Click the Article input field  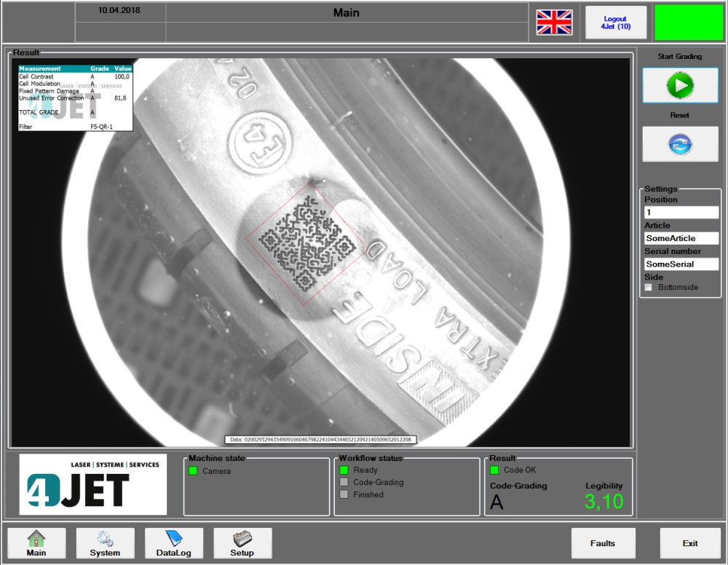681,238
